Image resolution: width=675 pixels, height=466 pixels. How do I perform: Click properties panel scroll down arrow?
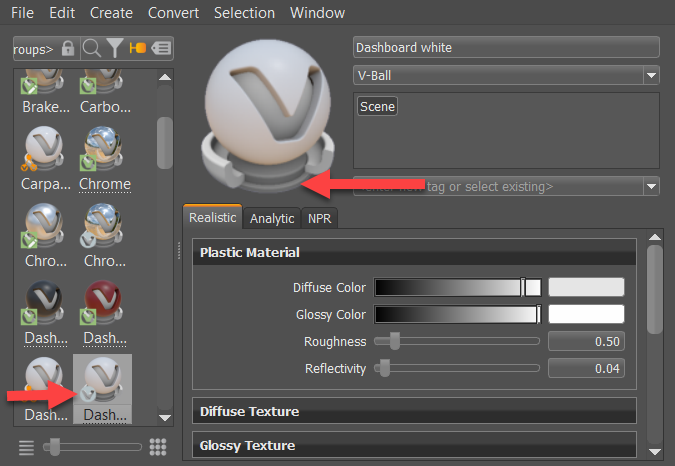[655, 451]
